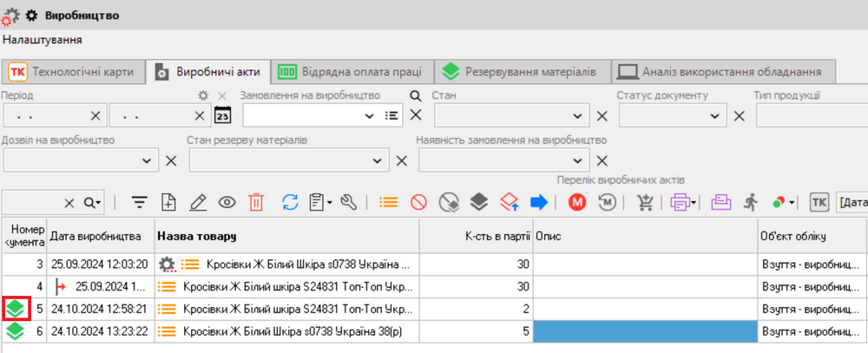Click the gear icon in row 3
The height and width of the screenshot is (353, 868).
167,265
